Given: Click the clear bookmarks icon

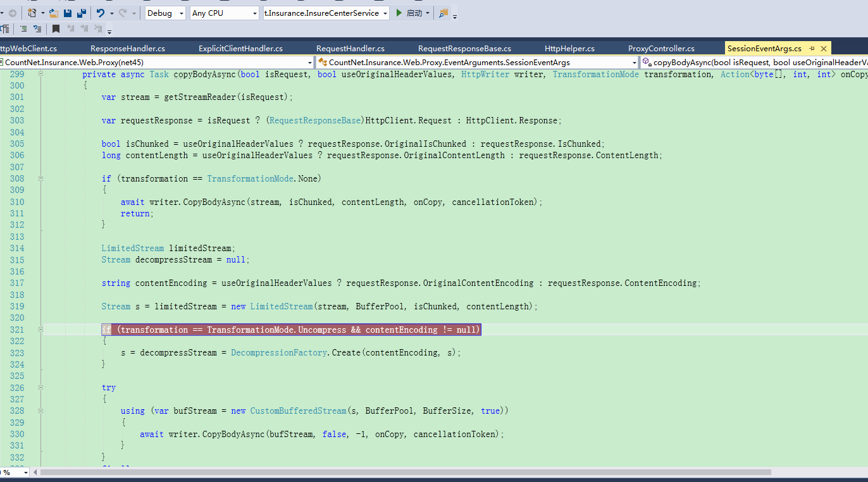Looking at the screenshot, I should point(98,28).
